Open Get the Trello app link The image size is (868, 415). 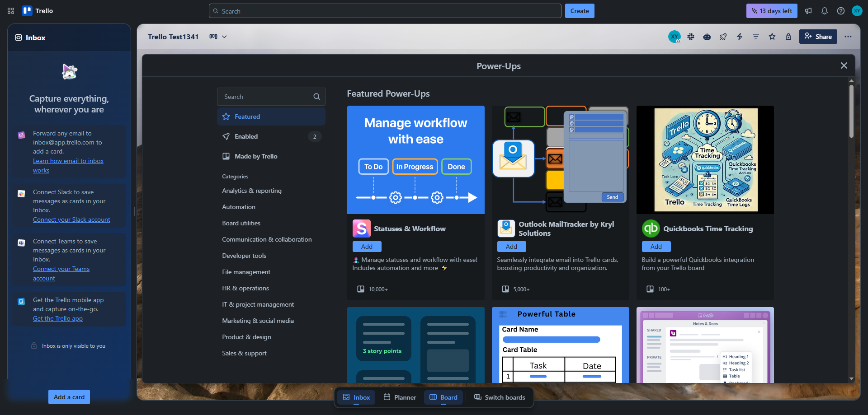pos(58,318)
